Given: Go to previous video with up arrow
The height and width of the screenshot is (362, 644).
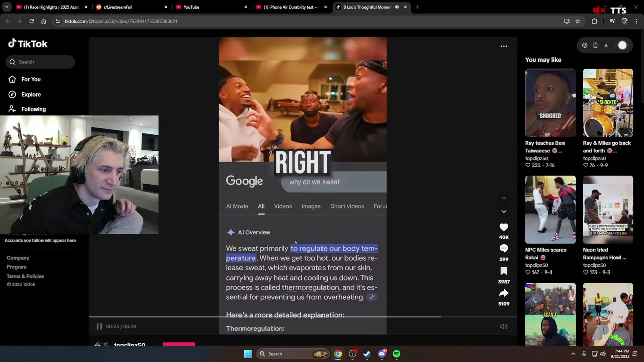Looking at the screenshot, I should pos(504,199).
